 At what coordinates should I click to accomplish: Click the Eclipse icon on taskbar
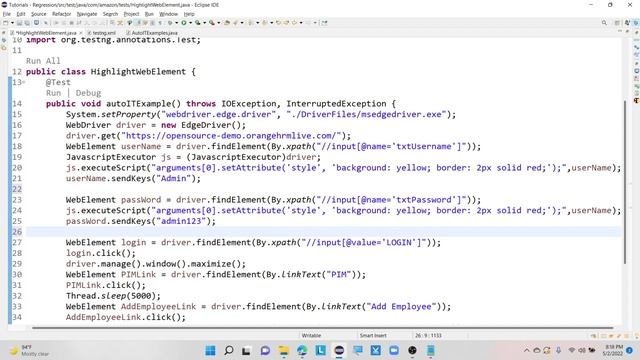[x=339, y=351]
